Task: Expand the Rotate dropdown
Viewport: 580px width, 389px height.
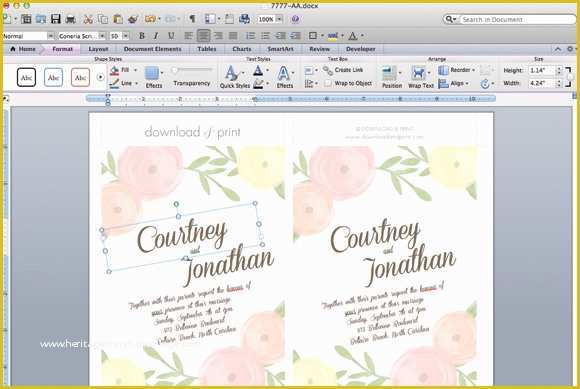Action: (493, 84)
